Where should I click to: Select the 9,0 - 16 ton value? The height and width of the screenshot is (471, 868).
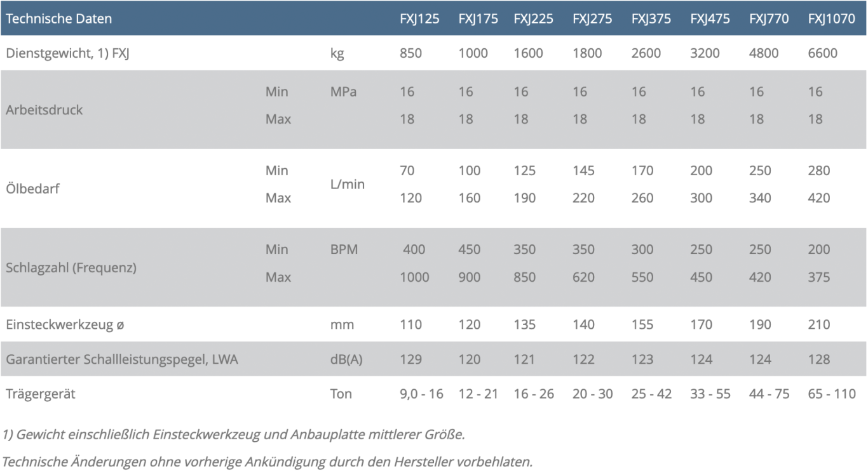[421, 394]
